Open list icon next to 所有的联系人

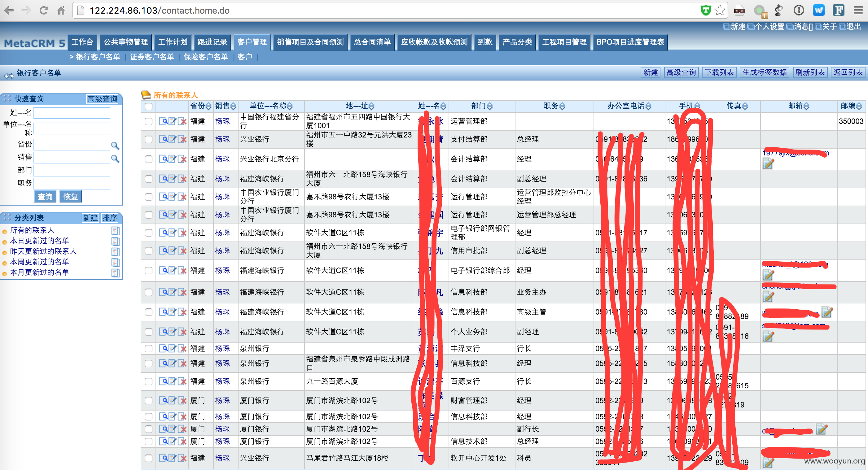(115, 231)
